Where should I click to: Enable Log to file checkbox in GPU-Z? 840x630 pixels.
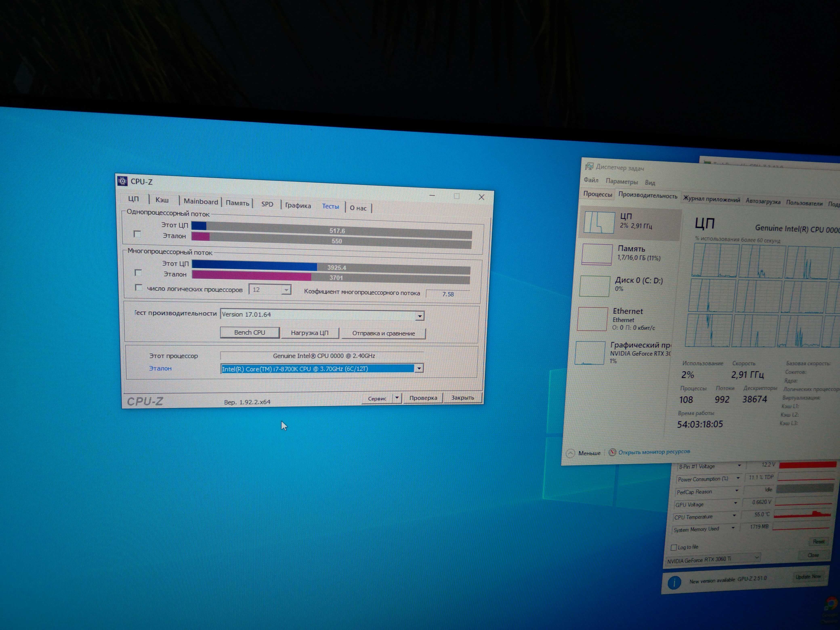[x=674, y=547]
